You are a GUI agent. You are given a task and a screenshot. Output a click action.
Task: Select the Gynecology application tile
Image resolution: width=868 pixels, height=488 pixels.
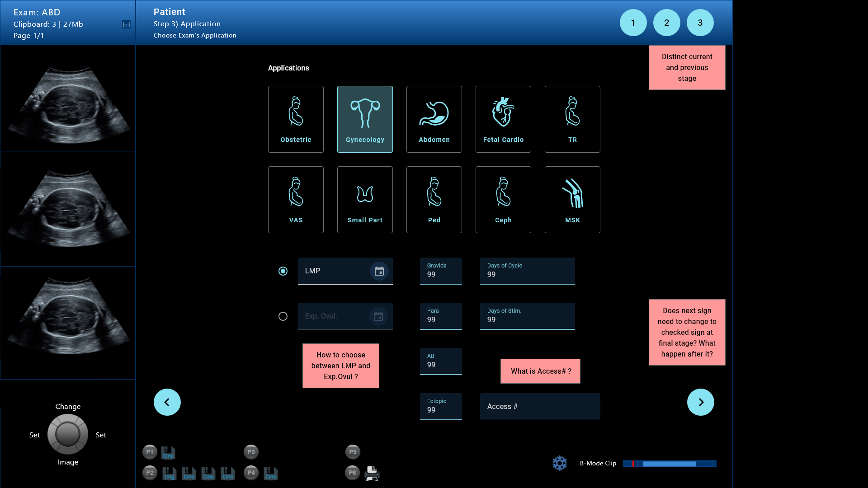pyautogui.click(x=365, y=119)
